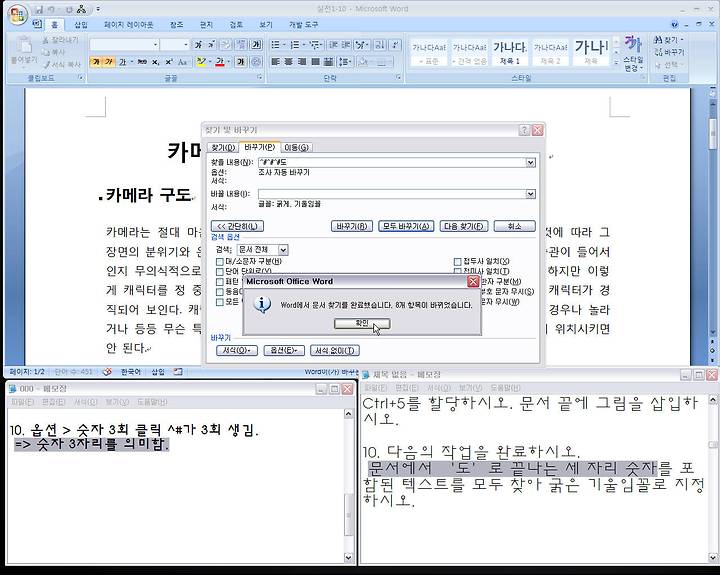Open References ribbon tab
Viewport: 720px width, 576px height.
[x=176, y=25]
